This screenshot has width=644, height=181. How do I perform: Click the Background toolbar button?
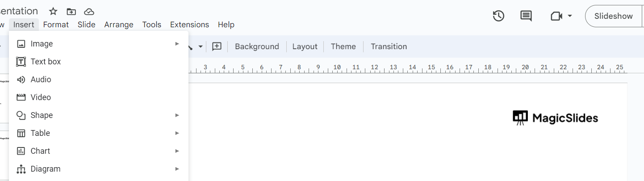click(257, 46)
